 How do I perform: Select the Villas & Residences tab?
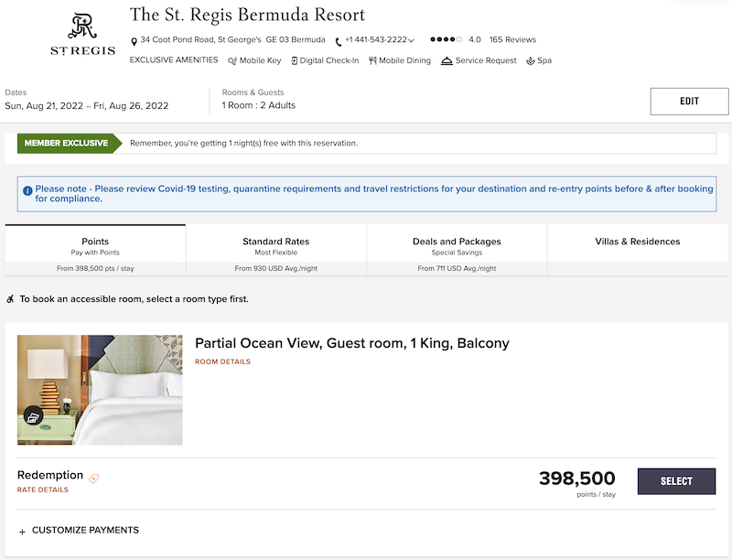pyautogui.click(x=637, y=250)
